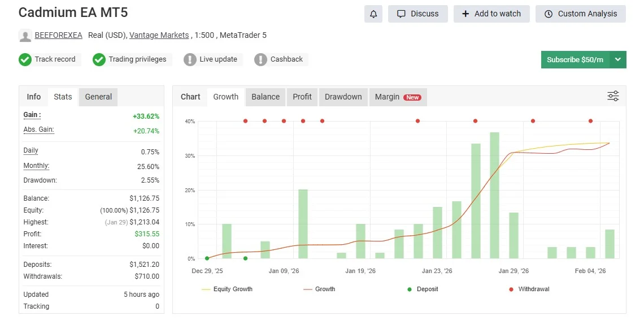Click the notification bell icon

(x=373, y=14)
